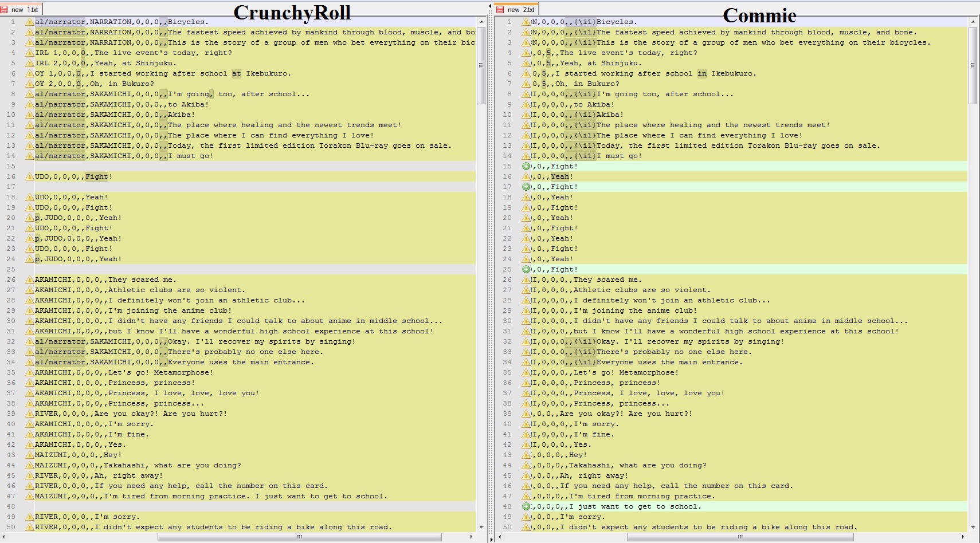The height and width of the screenshot is (543, 980).
Task: Click the warning icon beside right 'Yes.' on line 42
Action: 526,444
